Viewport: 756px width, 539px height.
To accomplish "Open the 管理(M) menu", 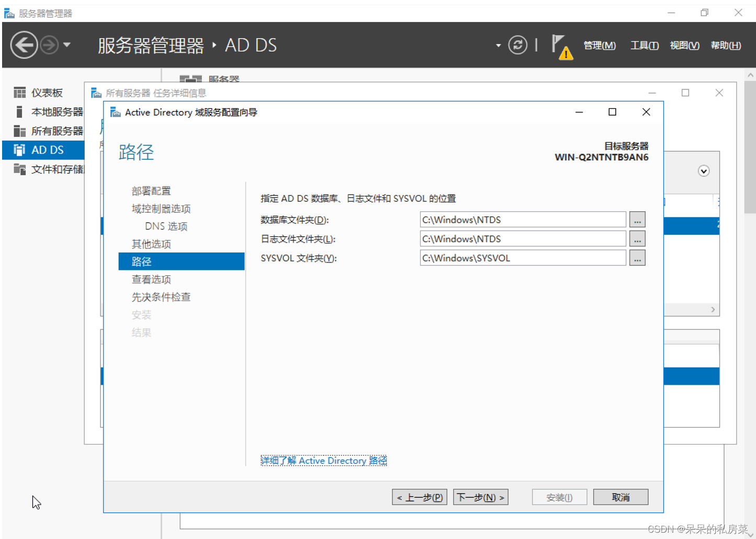I will point(600,45).
